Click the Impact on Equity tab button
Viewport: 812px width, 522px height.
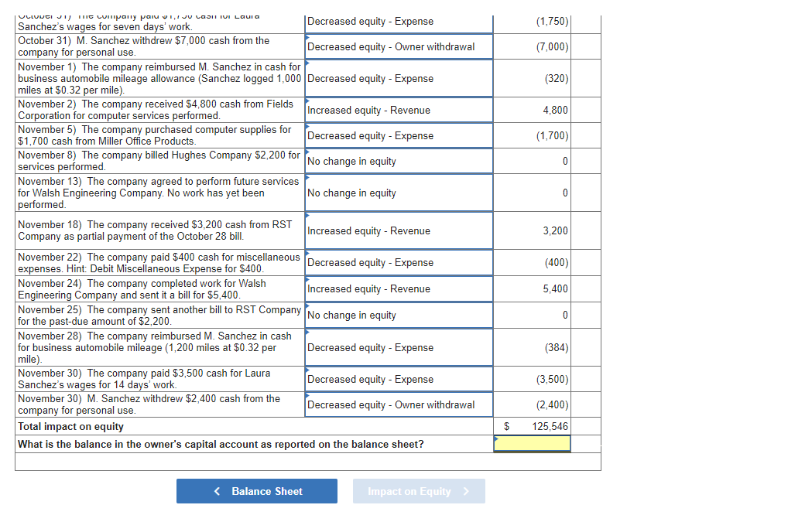coord(419,490)
